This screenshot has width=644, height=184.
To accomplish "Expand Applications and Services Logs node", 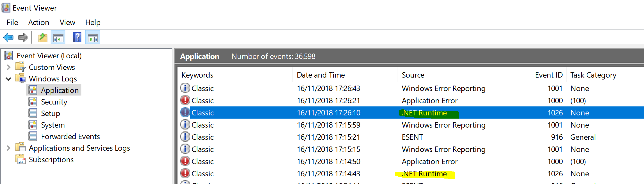I will click(9, 148).
